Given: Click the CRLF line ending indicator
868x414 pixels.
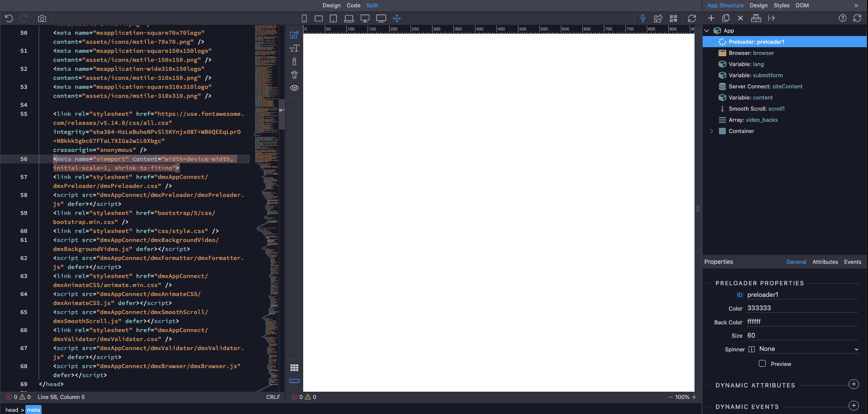Looking at the screenshot, I should click(273, 397).
